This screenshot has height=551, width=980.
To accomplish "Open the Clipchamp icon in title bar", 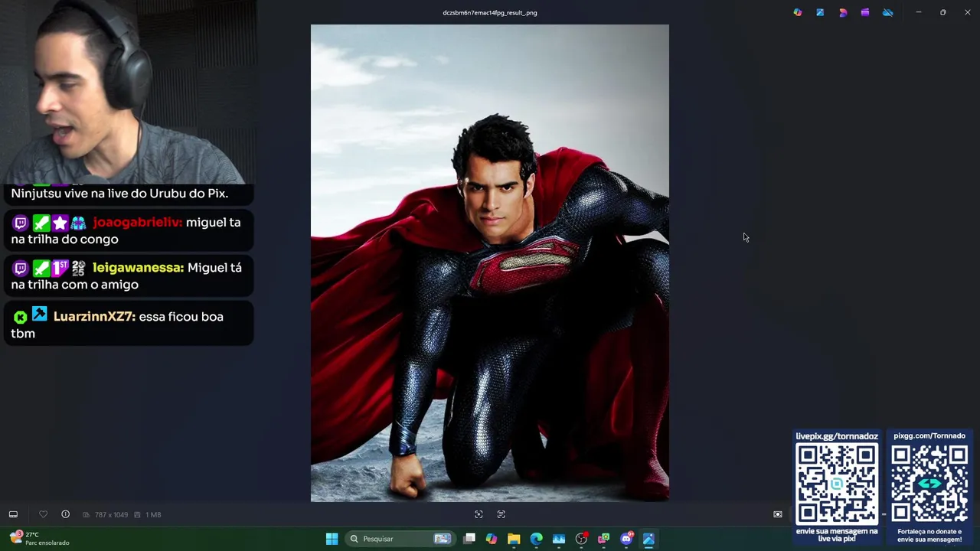I will [865, 12].
